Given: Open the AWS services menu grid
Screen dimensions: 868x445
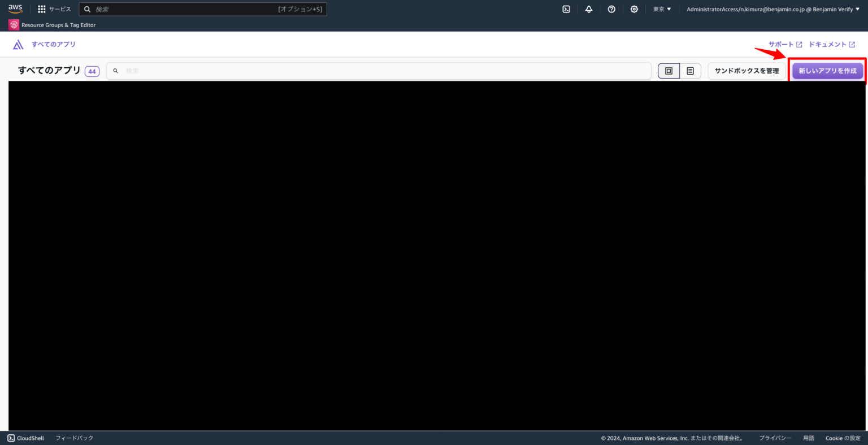Looking at the screenshot, I should 41,8.
